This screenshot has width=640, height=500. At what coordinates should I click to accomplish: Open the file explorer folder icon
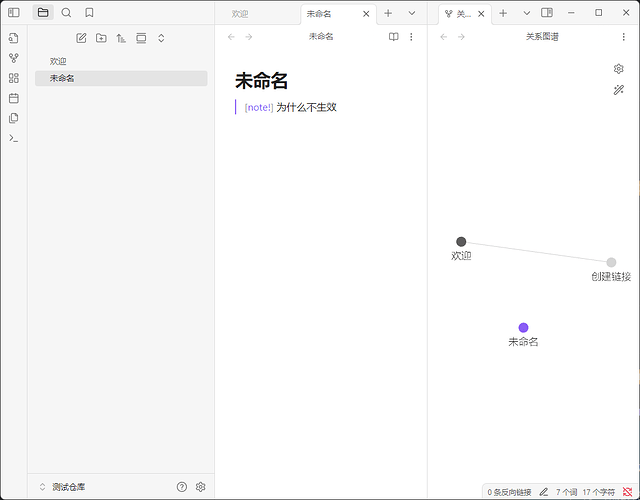(43, 13)
